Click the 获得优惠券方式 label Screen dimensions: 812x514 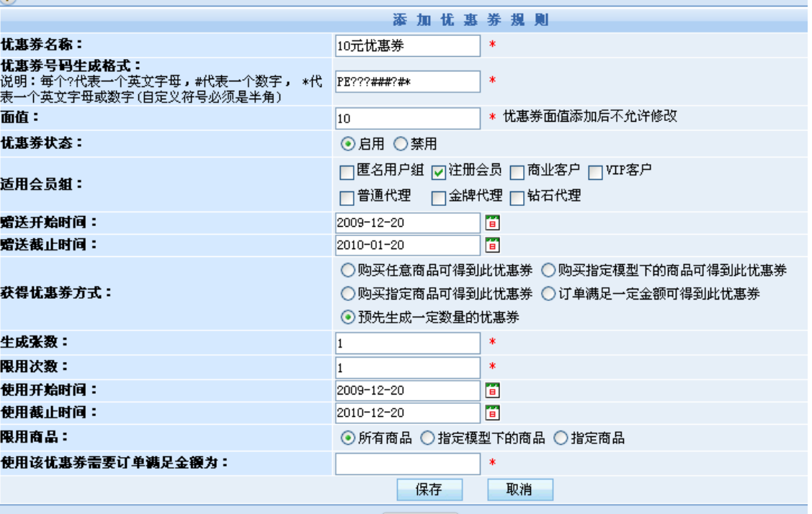56,293
